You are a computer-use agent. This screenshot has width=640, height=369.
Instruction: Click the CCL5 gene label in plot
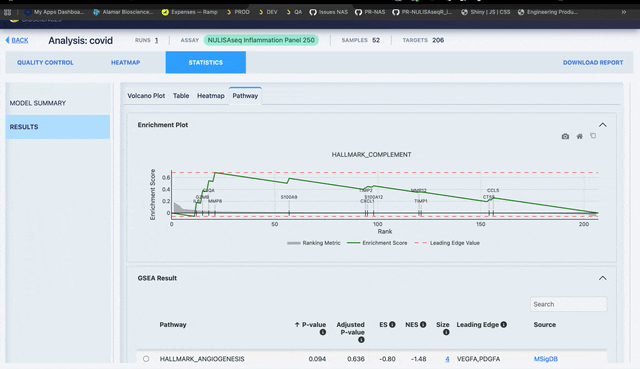pos(493,190)
